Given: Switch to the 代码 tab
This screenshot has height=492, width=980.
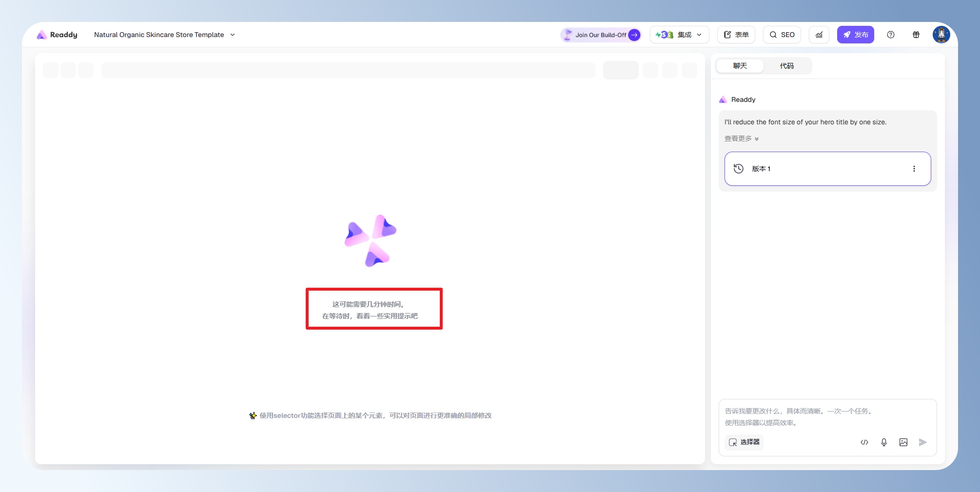Looking at the screenshot, I should point(786,66).
